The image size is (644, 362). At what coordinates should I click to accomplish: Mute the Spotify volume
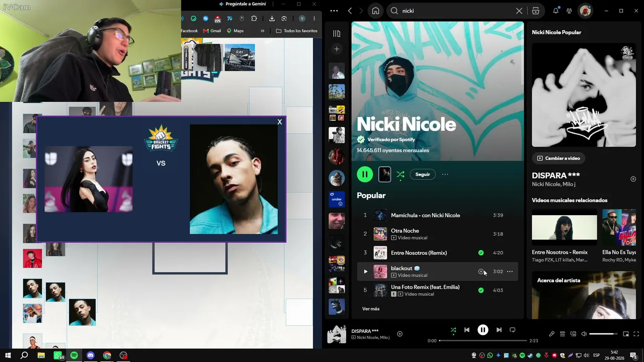pyautogui.click(x=584, y=334)
